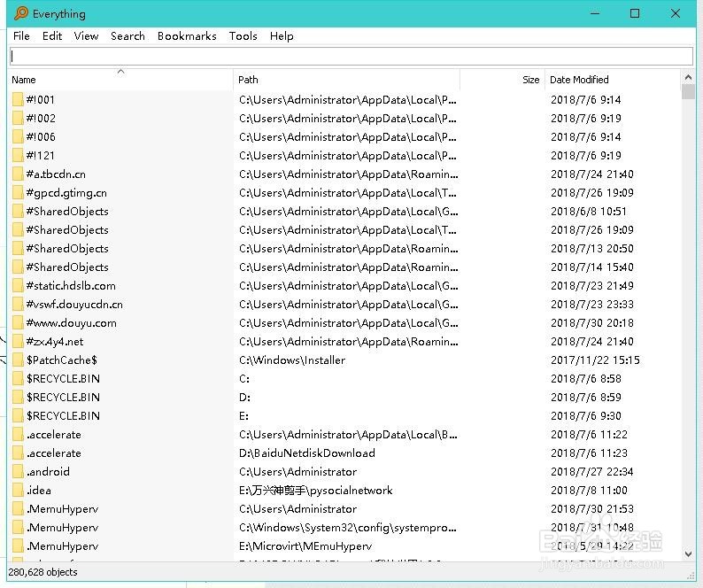The image size is (703, 588).
Task: Select .MemuHyperv folder icon under System32 config
Action: pos(18,528)
